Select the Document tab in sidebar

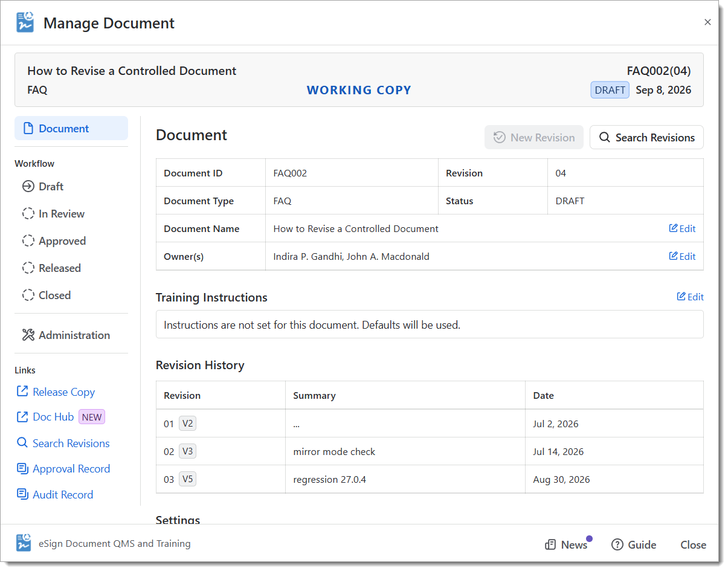pyautogui.click(x=71, y=128)
